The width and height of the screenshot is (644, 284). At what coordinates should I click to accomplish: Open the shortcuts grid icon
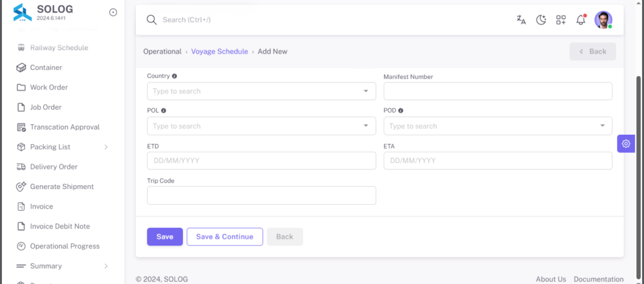(x=561, y=20)
